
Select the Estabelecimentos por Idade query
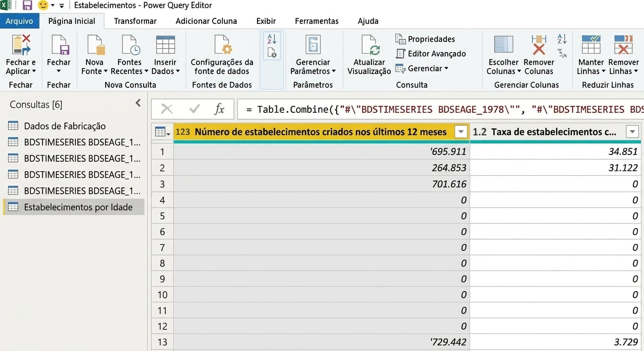coord(74,207)
